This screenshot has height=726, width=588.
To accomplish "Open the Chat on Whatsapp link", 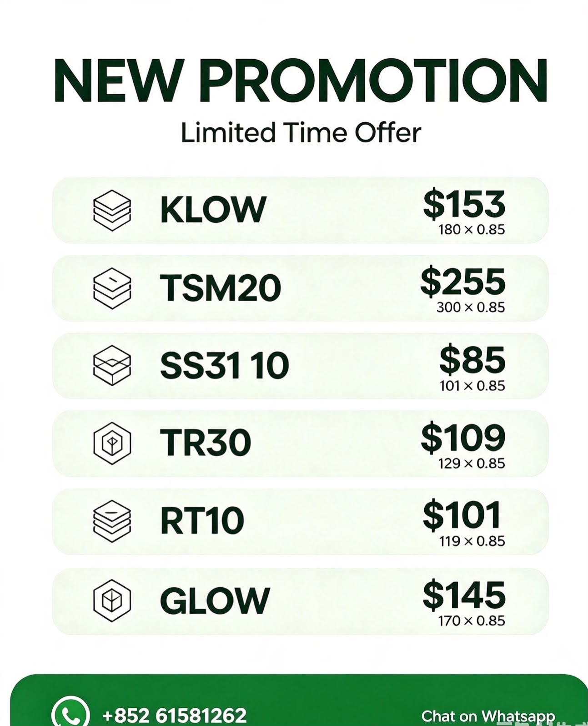I will point(488,716).
